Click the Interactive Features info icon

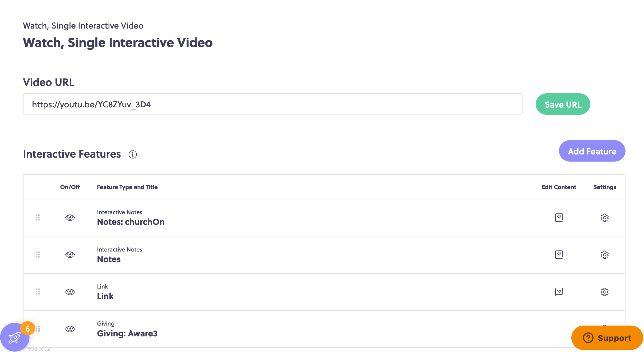[133, 154]
